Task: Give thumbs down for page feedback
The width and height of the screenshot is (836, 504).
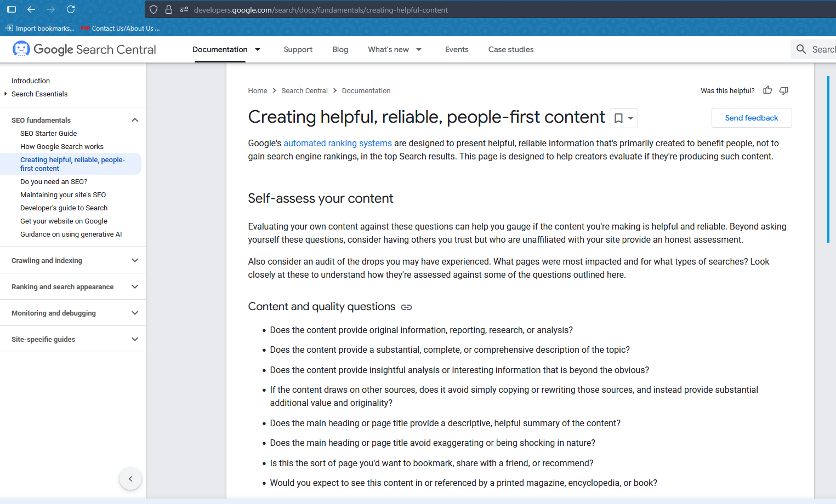Action: pyautogui.click(x=784, y=90)
